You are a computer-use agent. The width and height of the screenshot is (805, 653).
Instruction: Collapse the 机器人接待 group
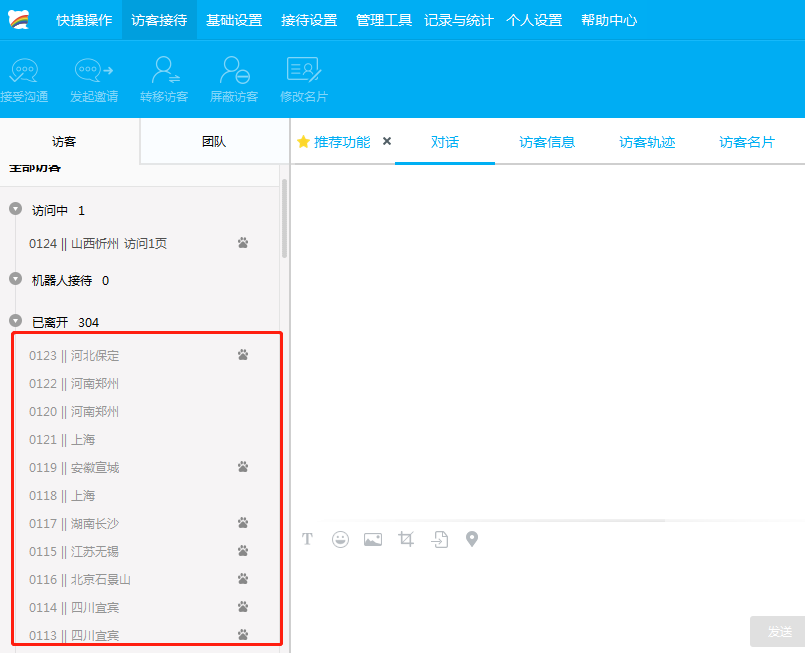click(15, 279)
